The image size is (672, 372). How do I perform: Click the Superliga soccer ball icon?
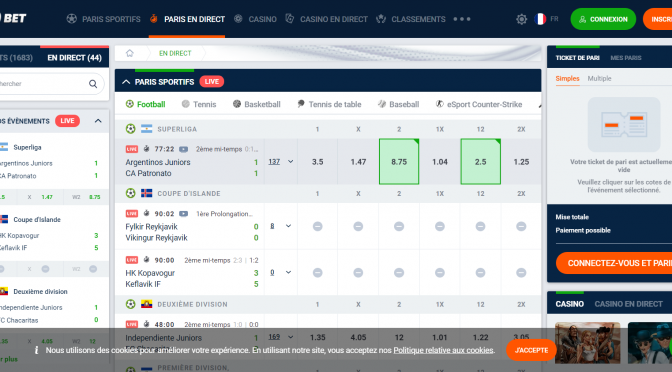(130, 129)
